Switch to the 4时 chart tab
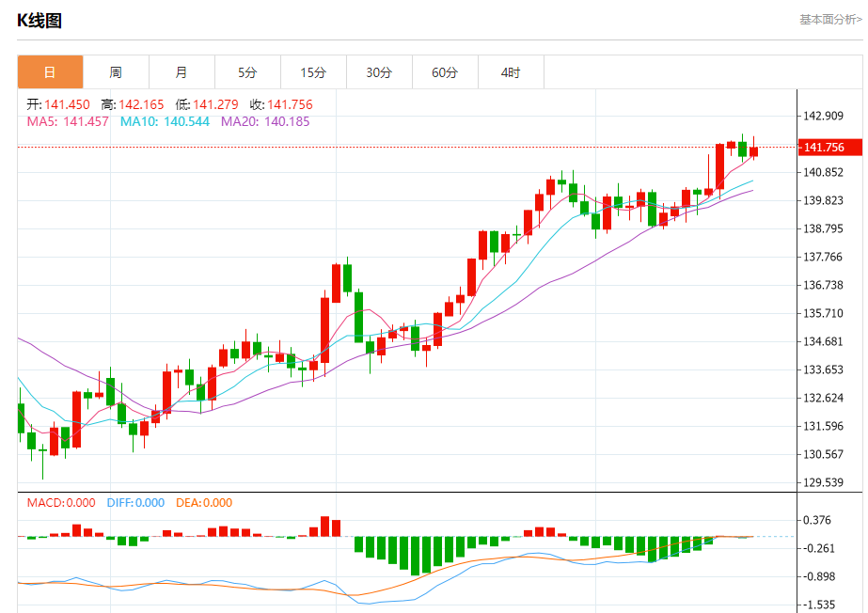868x613 pixels. [x=511, y=72]
